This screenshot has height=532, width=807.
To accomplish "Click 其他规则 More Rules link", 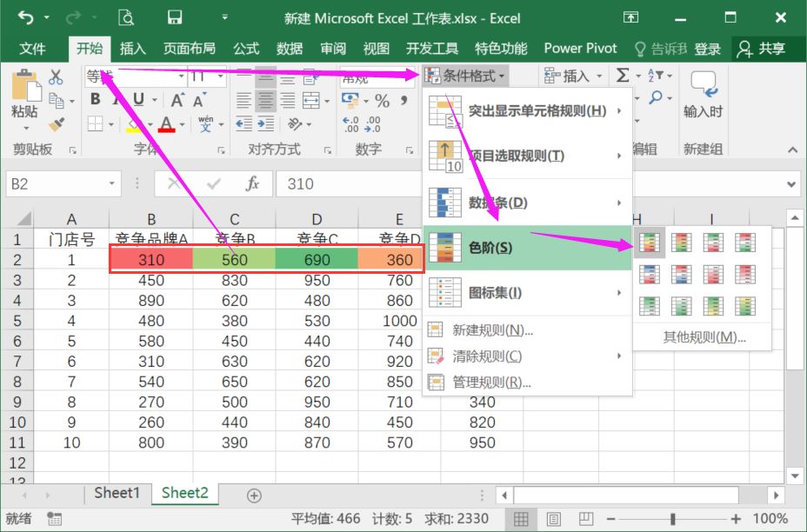I will tap(703, 337).
